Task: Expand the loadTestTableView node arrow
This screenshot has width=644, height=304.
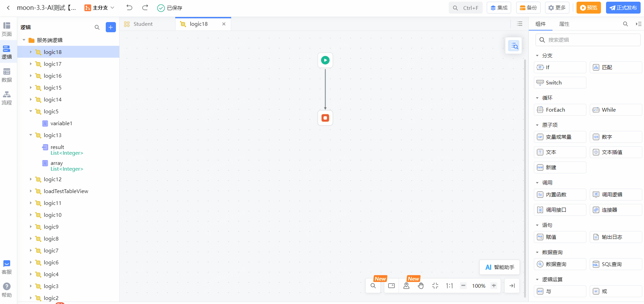Action: pos(31,191)
